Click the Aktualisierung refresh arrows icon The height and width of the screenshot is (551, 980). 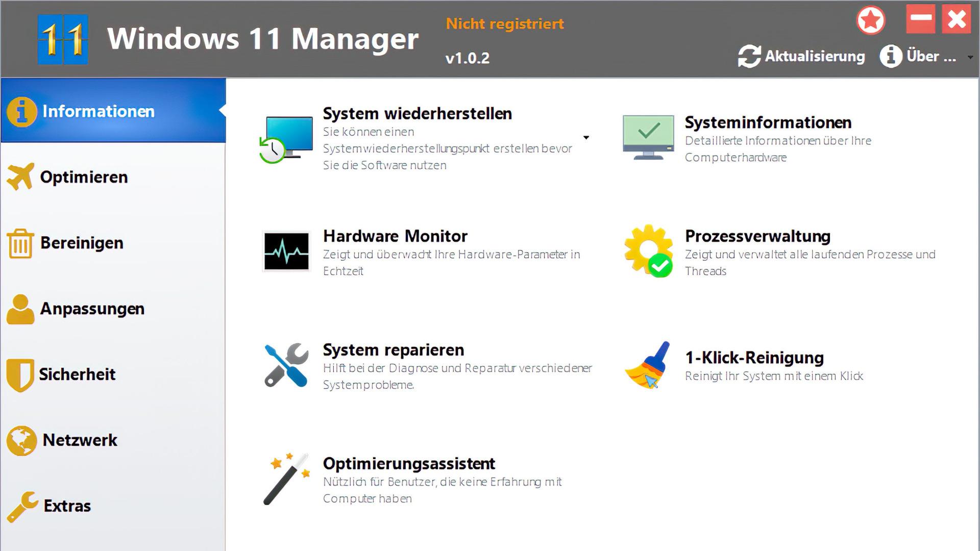click(749, 56)
